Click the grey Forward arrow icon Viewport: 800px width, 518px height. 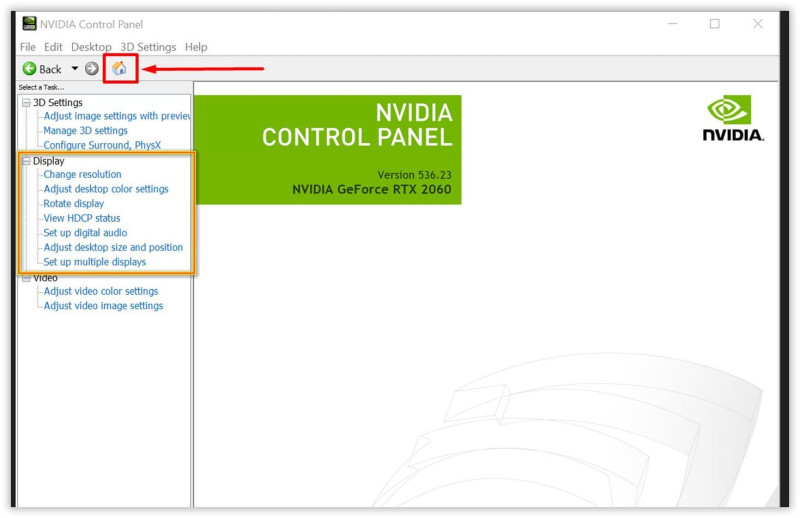pyautogui.click(x=92, y=68)
